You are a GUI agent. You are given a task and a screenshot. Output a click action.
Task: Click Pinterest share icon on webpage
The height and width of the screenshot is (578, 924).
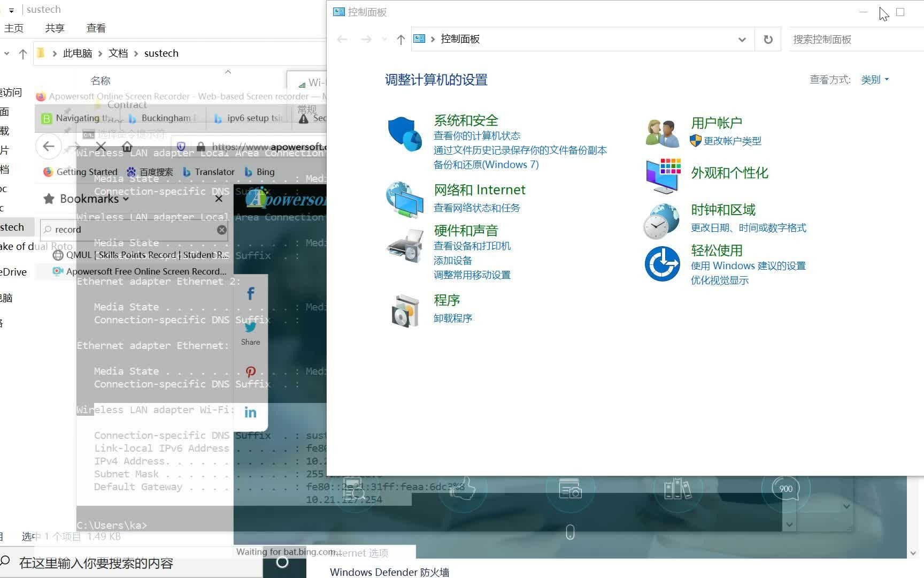tap(250, 372)
